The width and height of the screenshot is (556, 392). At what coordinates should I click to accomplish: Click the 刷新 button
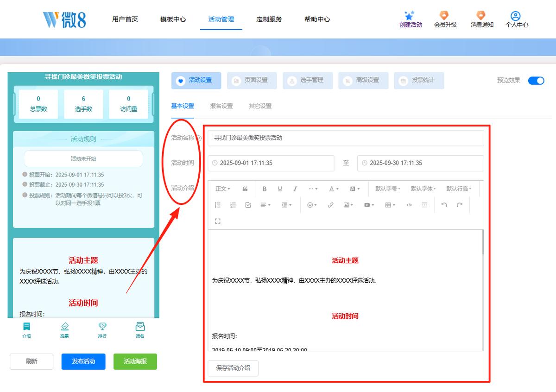[32, 361]
